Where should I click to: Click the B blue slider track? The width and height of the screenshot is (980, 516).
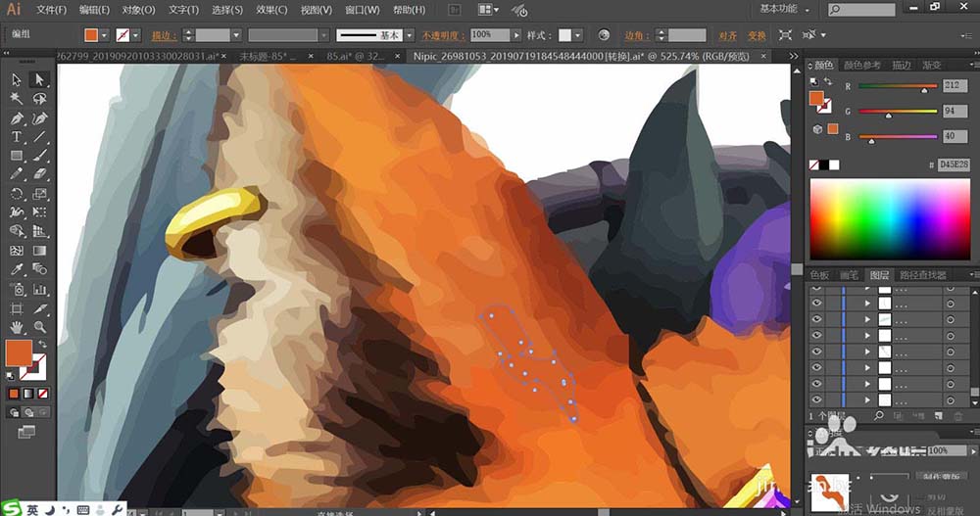coord(898,136)
